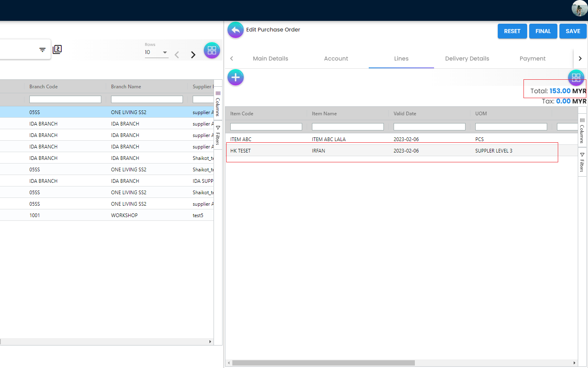Add a new line with the plus button
Viewport: 588px width, 368px height.
[x=235, y=77]
